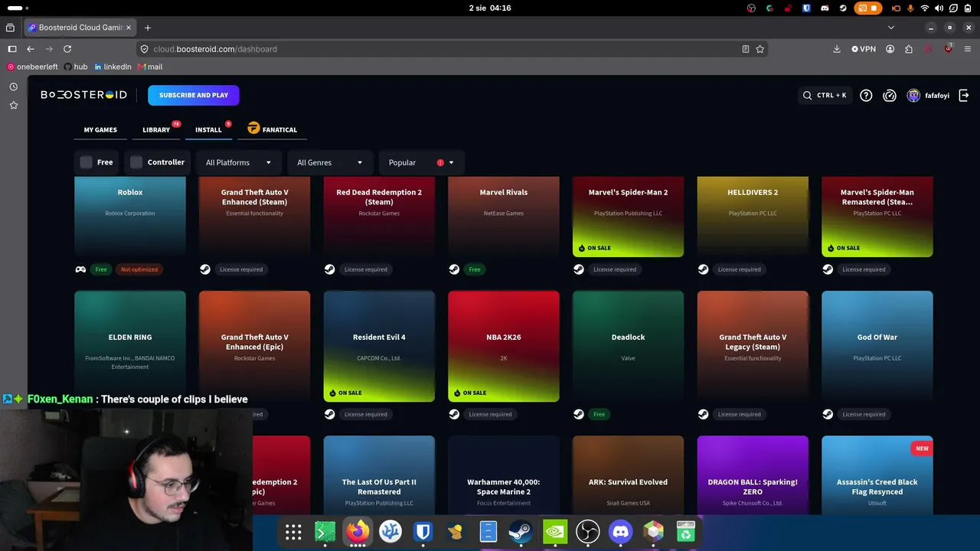980x551 pixels.
Task: Open a new browser tab
Action: pos(148,28)
